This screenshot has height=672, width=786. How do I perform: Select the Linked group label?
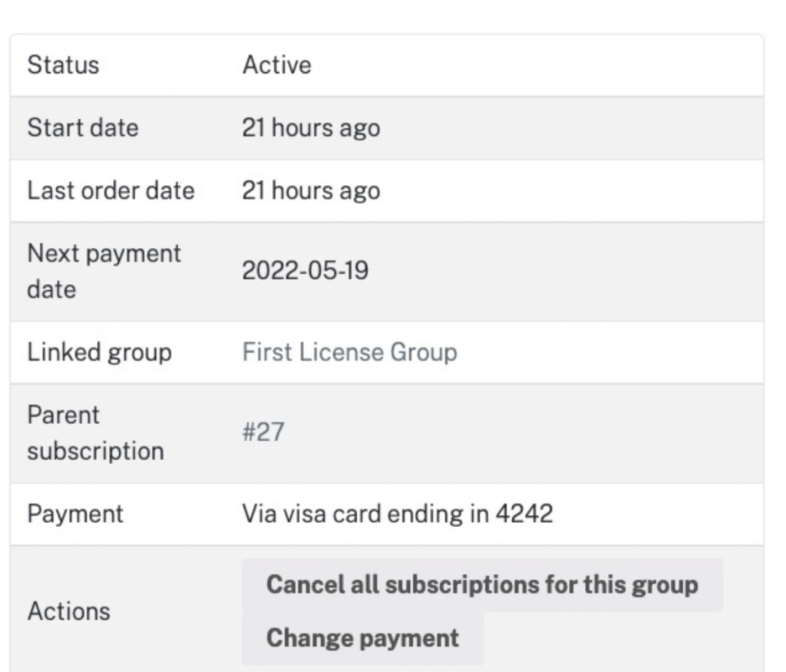coord(99,352)
